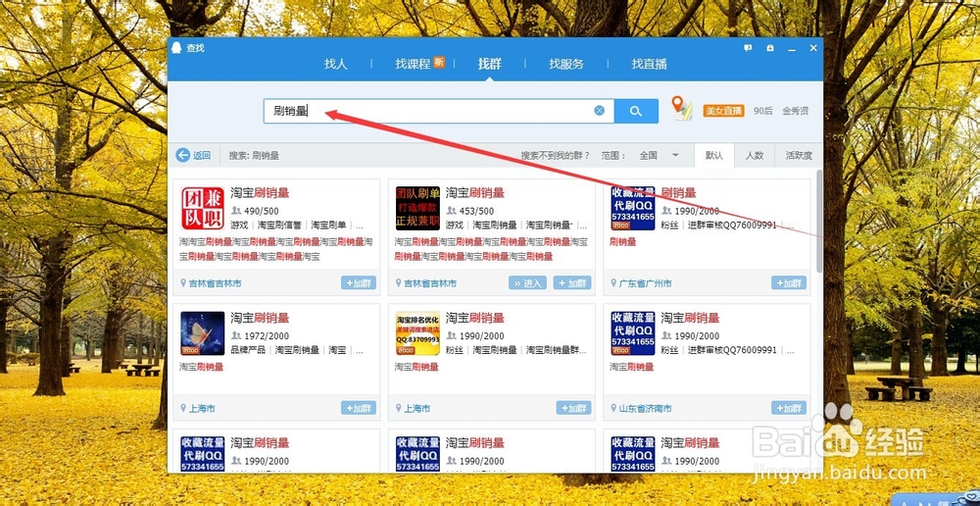
Task: Click the 搜索不到我的群？ link
Action: (x=555, y=155)
